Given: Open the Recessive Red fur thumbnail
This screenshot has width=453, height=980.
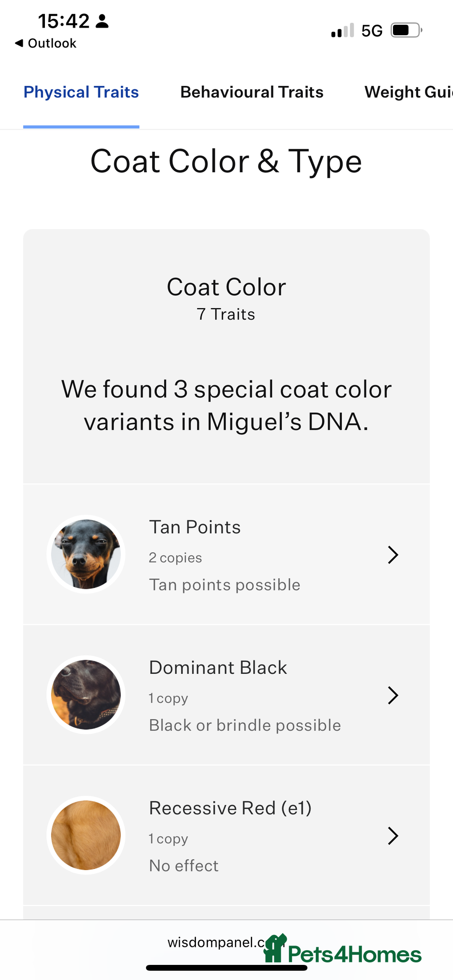Looking at the screenshot, I should [86, 835].
